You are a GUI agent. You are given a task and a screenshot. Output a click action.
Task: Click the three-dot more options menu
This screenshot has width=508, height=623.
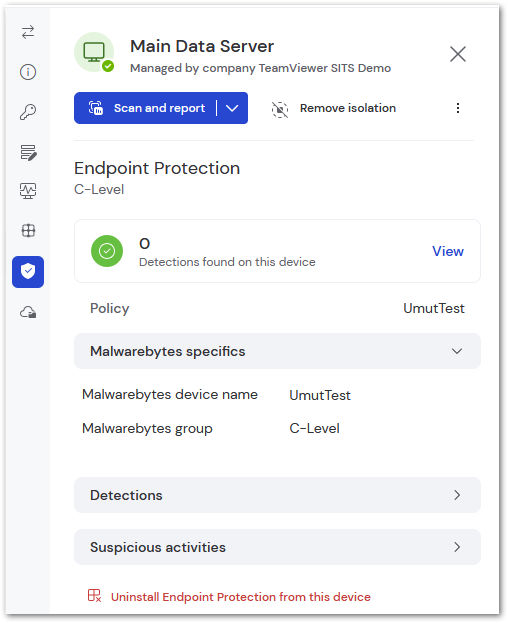tap(458, 108)
